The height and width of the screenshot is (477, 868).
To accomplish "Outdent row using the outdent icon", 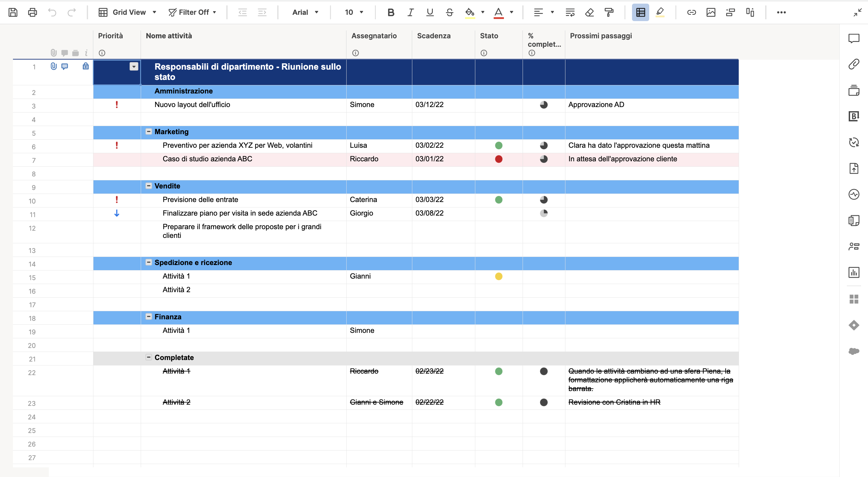I will (x=242, y=12).
